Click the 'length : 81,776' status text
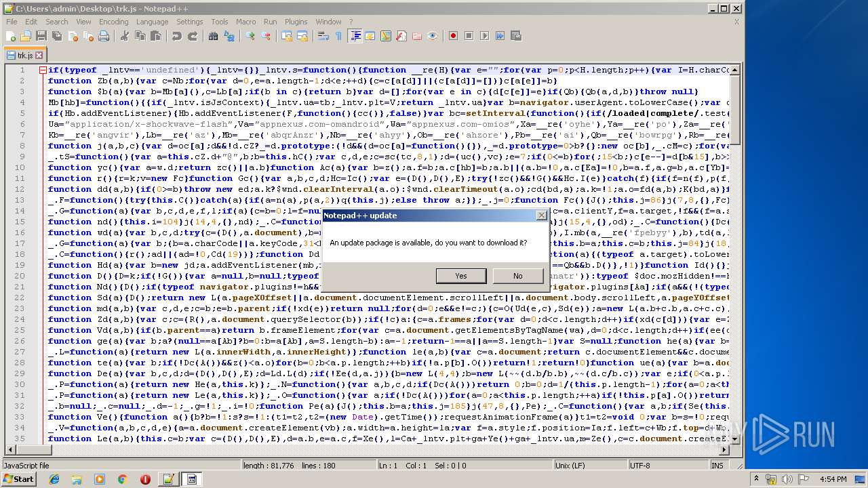This screenshot has height=488, width=868. pos(269,466)
